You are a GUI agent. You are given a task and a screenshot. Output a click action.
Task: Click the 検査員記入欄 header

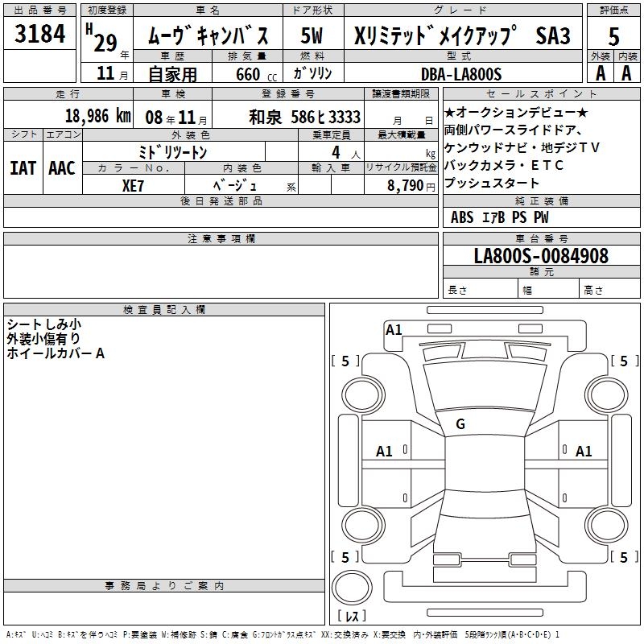coord(164,310)
